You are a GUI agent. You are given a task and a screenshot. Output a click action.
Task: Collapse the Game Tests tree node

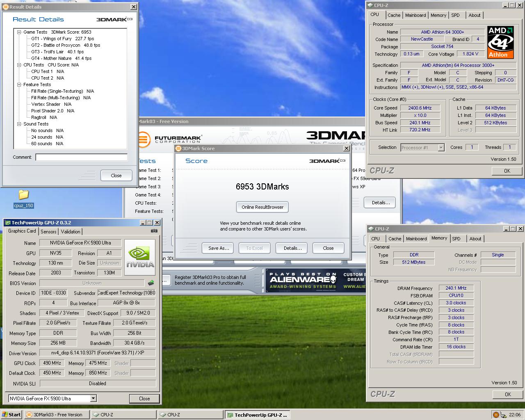(19, 32)
